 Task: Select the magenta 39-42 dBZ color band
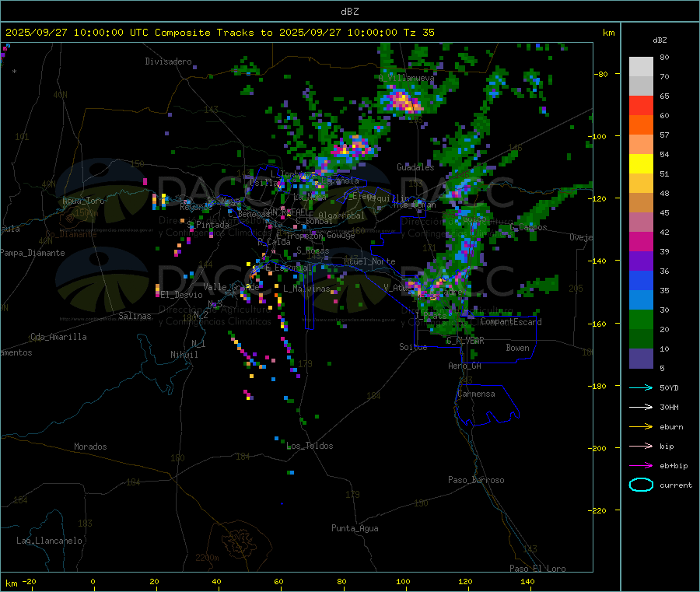641,241
